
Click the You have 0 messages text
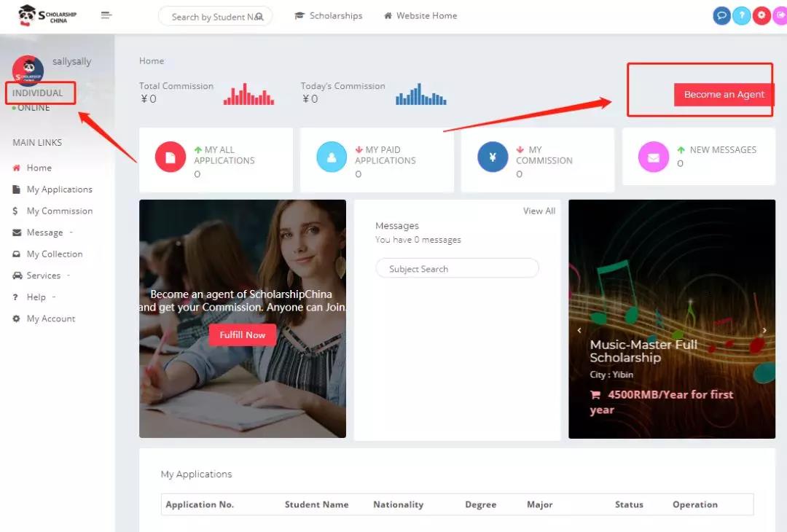(418, 240)
